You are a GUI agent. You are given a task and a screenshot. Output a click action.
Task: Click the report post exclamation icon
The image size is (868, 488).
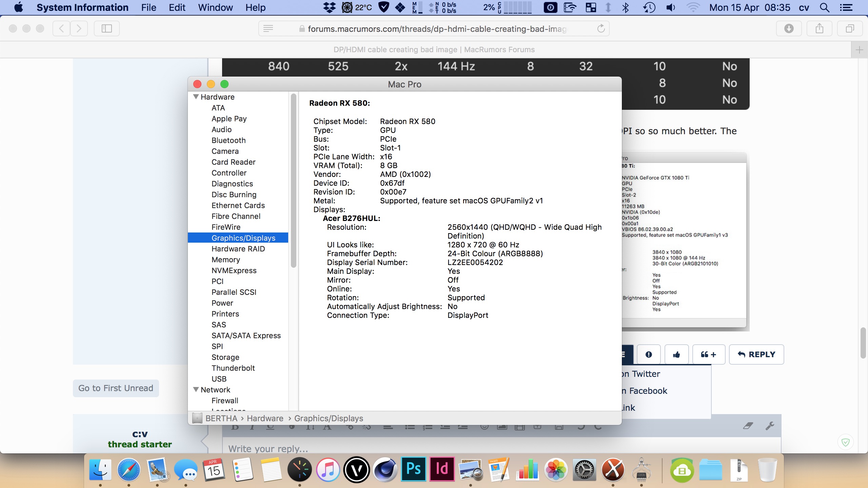tap(649, 354)
